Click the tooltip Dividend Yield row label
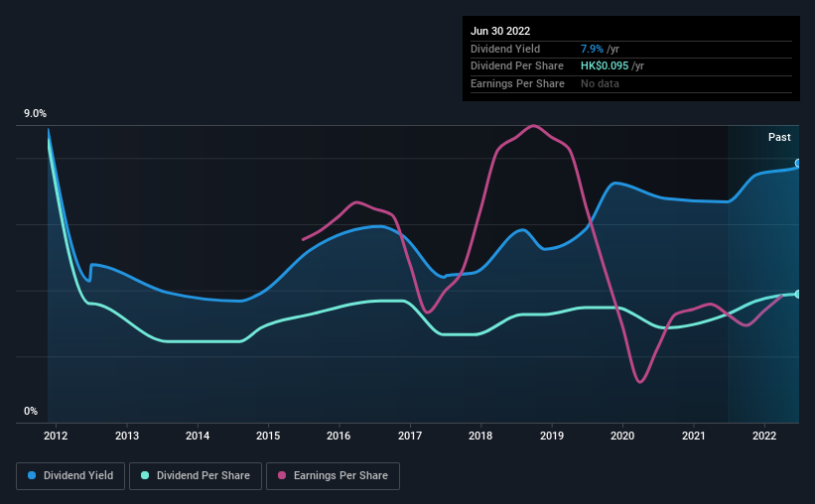The height and width of the screenshot is (504, 815). coord(505,49)
